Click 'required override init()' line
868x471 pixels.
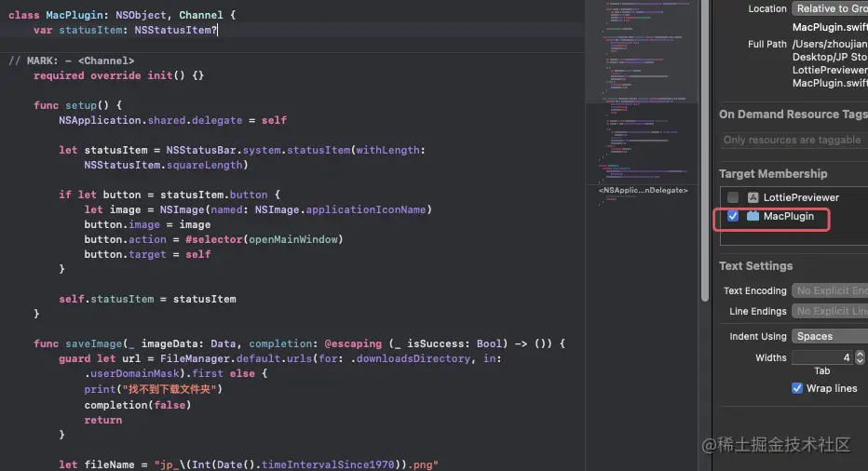pyautogui.click(x=118, y=75)
